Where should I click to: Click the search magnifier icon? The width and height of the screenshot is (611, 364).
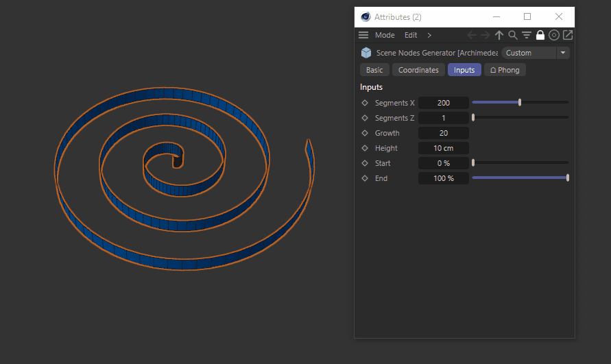[x=513, y=35]
